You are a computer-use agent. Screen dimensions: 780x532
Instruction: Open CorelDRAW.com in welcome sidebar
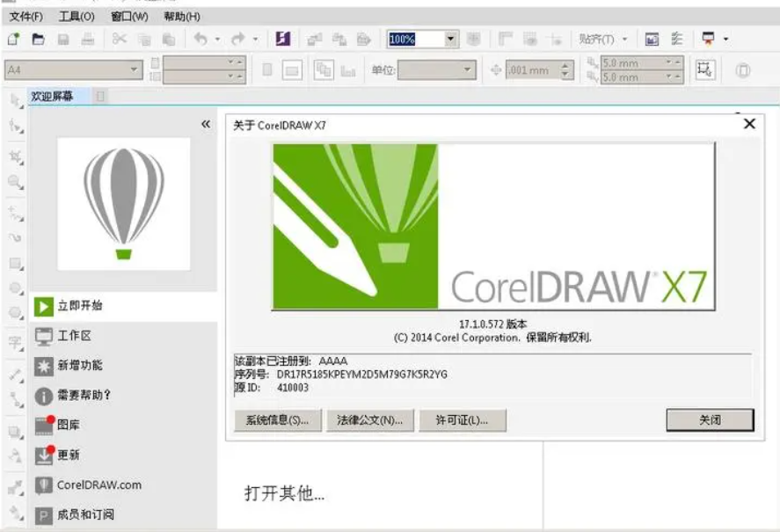point(124,485)
